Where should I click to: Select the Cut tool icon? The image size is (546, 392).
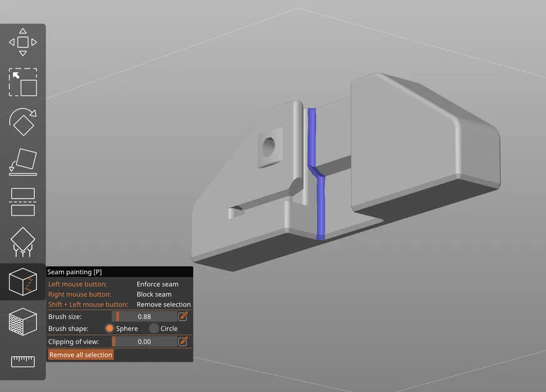point(23,202)
